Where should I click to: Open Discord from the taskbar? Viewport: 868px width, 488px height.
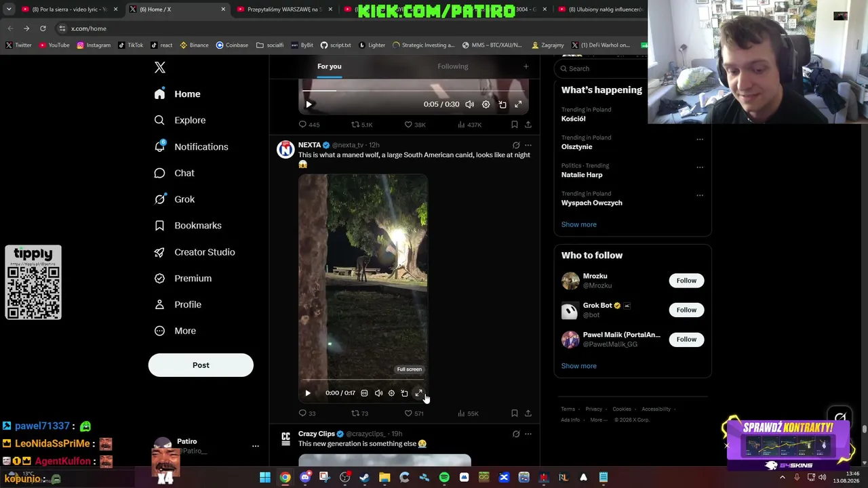click(305, 477)
